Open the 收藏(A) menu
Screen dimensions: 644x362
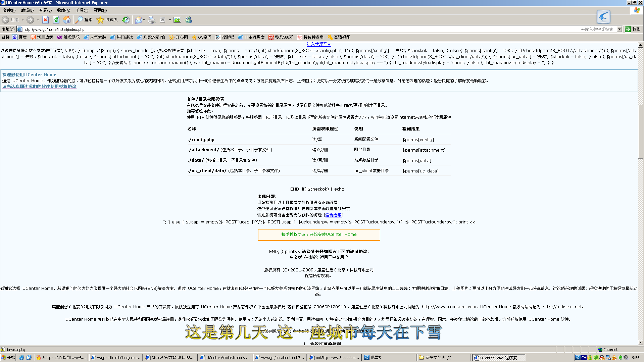pyautogui.click(x=63, y=10)
